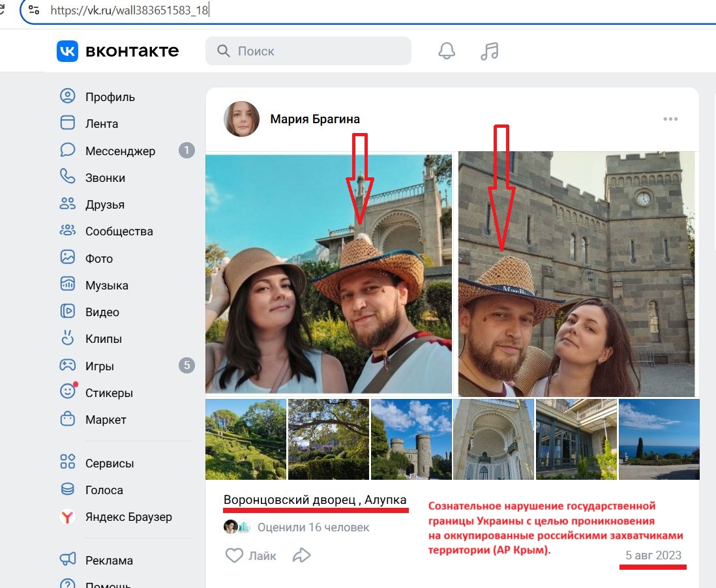Click text Воронцовский дворец , Алупка

pyautogui.click(x=315, y=500)
